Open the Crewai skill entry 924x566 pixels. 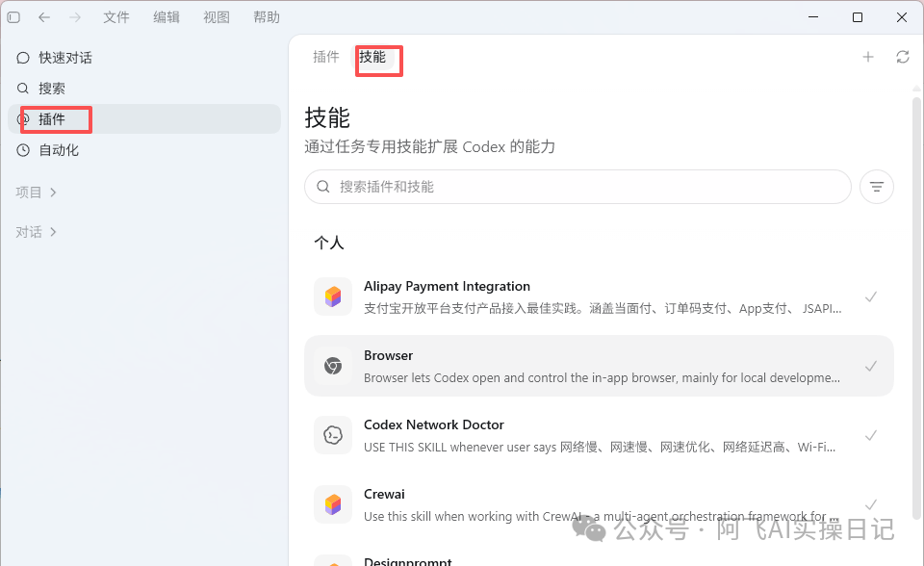599,504
